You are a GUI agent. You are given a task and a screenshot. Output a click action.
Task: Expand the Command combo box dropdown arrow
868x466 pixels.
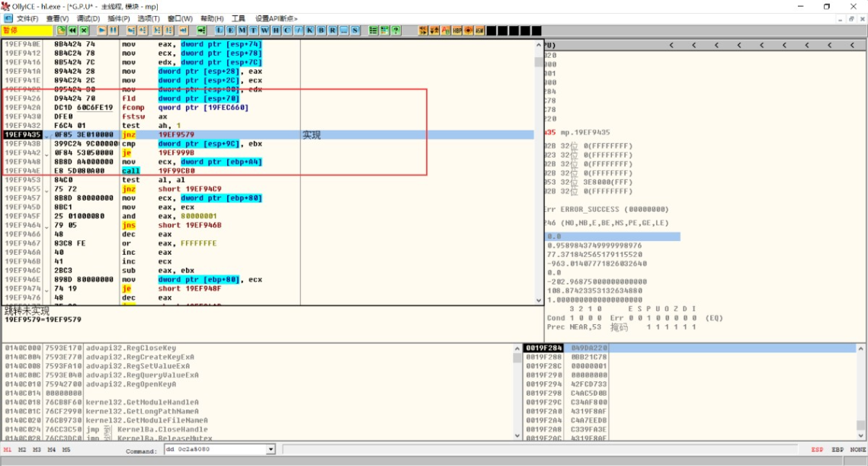pos(271,449)
